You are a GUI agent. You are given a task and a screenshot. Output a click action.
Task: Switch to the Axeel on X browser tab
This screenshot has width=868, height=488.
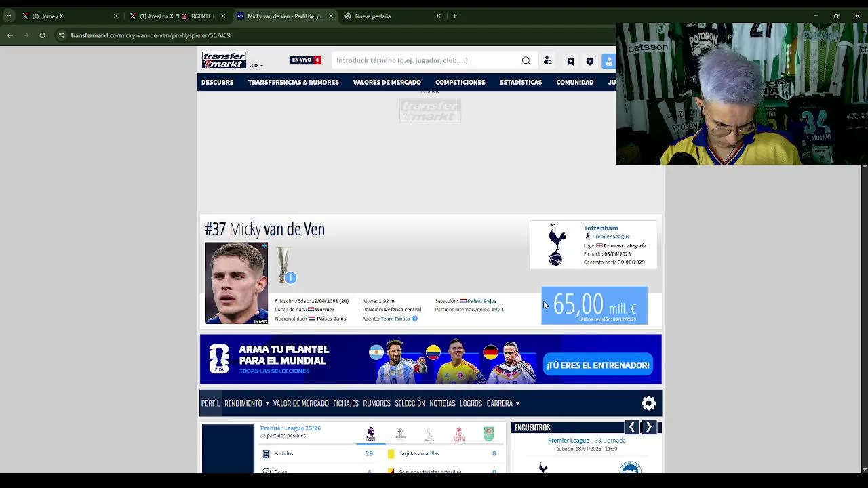pos(177,16)
